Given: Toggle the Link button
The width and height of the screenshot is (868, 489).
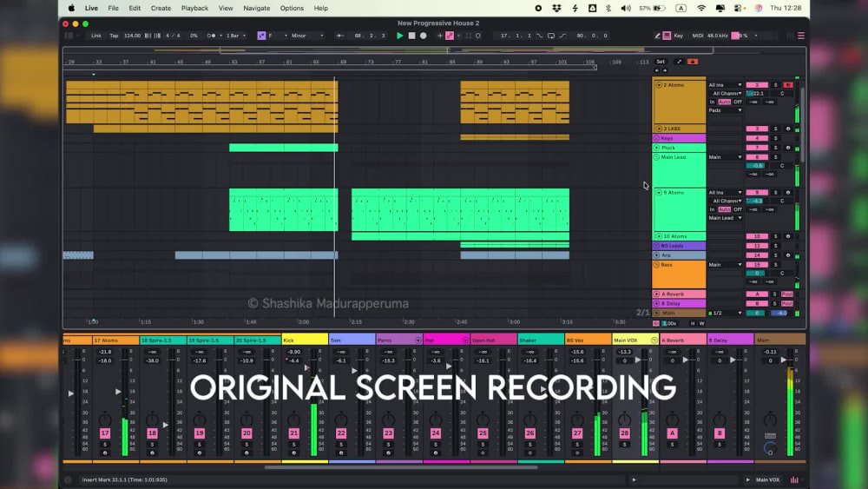Looking at the screenshot, I should tap(96, 36).
